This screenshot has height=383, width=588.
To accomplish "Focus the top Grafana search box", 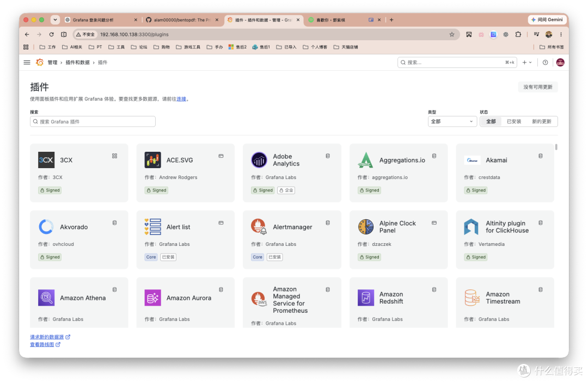I will 457,63.
